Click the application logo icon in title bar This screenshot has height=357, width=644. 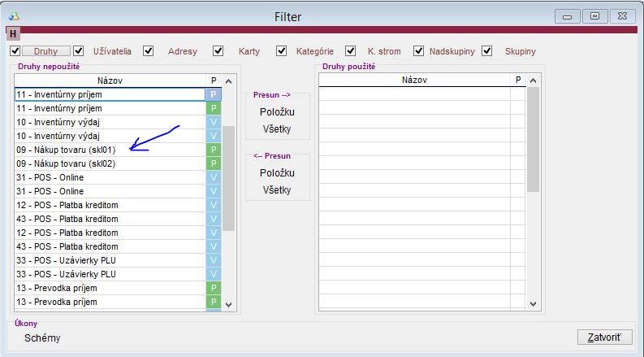12,15
